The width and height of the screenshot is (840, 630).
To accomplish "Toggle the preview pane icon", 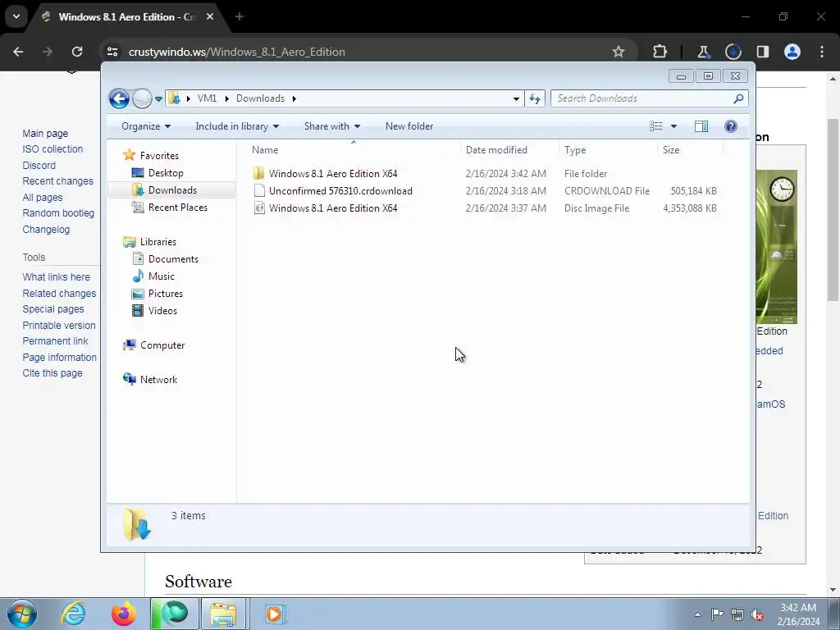I will [701, 126].
